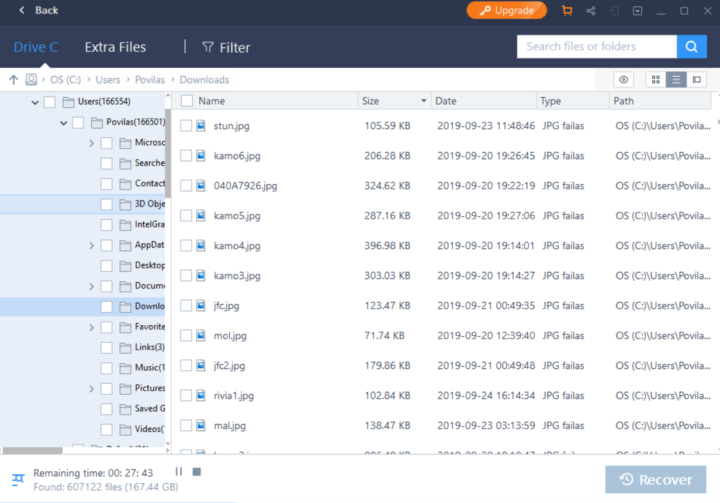Switch to large thumbnails grid view

[x=656, y=79]
